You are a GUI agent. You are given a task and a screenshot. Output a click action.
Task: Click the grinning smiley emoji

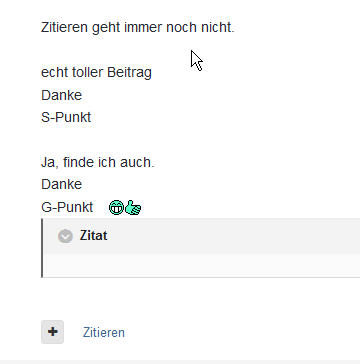[x=116, y=208]
